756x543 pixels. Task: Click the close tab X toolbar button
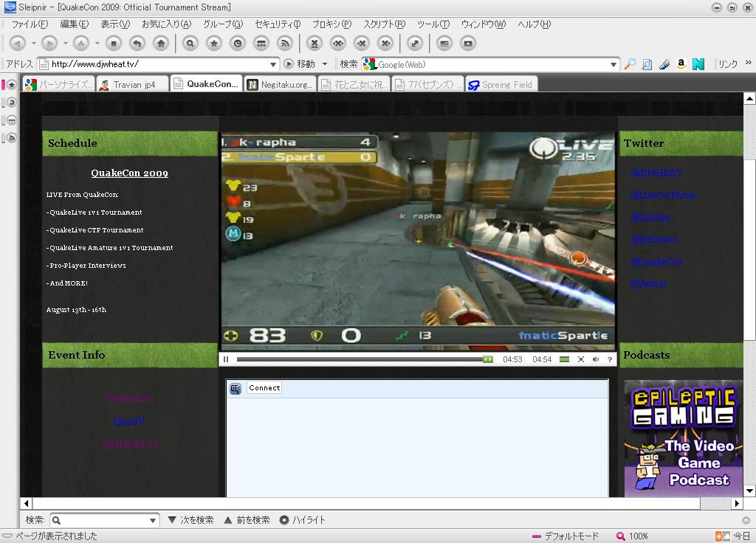pos(315,44)
